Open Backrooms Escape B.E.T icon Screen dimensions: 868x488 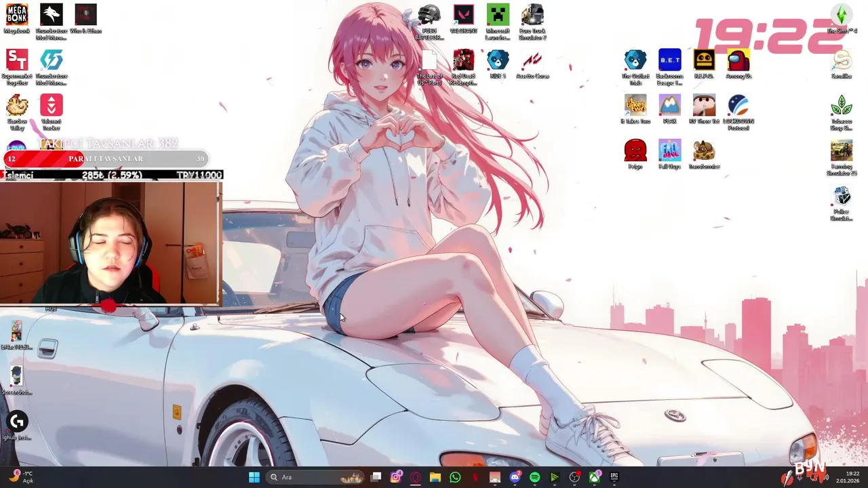pyautogui.click(x=670, y=60)
